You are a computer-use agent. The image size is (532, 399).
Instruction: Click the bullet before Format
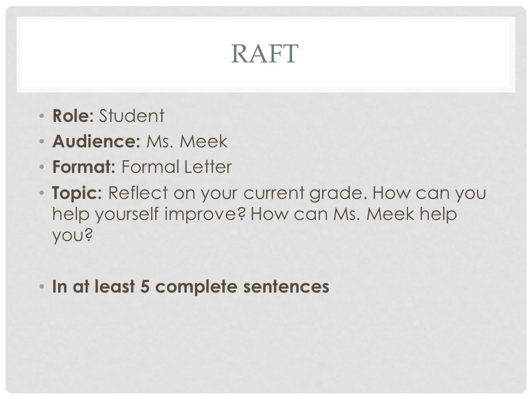(42, 167)
